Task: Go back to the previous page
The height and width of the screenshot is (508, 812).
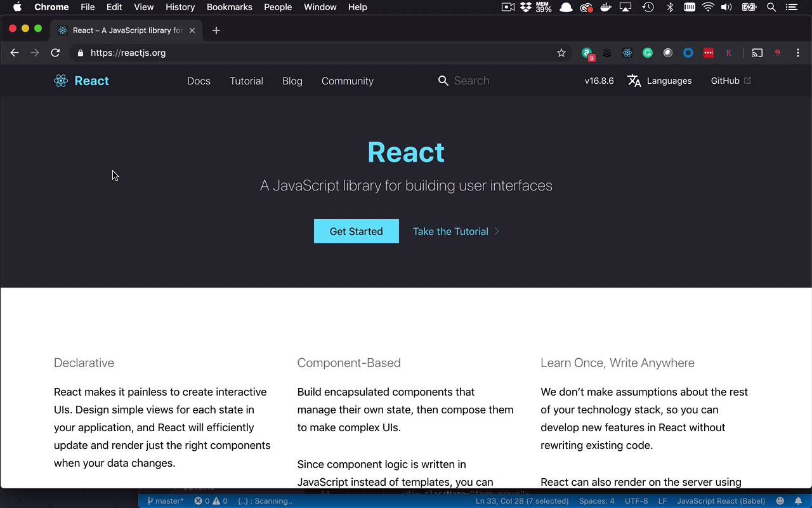Action: 15,53
